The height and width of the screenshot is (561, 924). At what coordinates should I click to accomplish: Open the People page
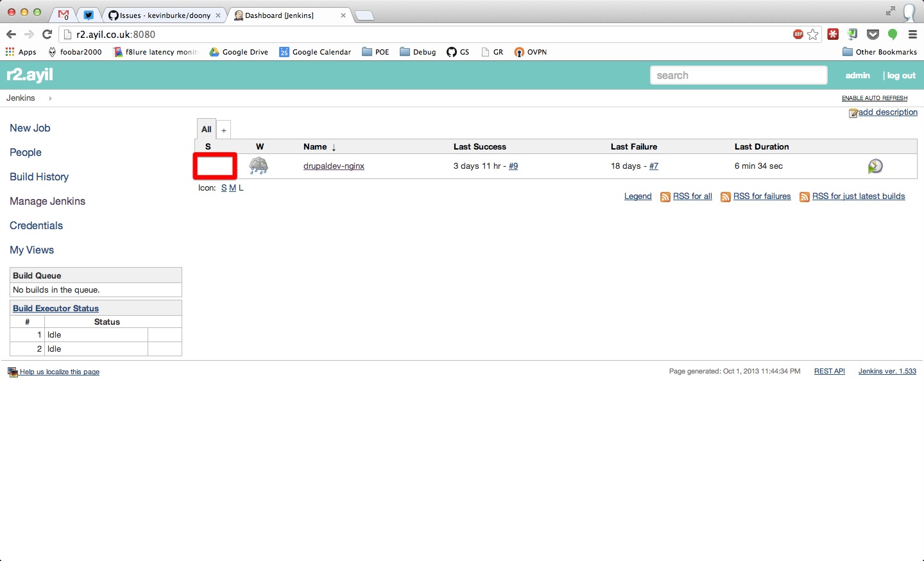coord(26,153)
